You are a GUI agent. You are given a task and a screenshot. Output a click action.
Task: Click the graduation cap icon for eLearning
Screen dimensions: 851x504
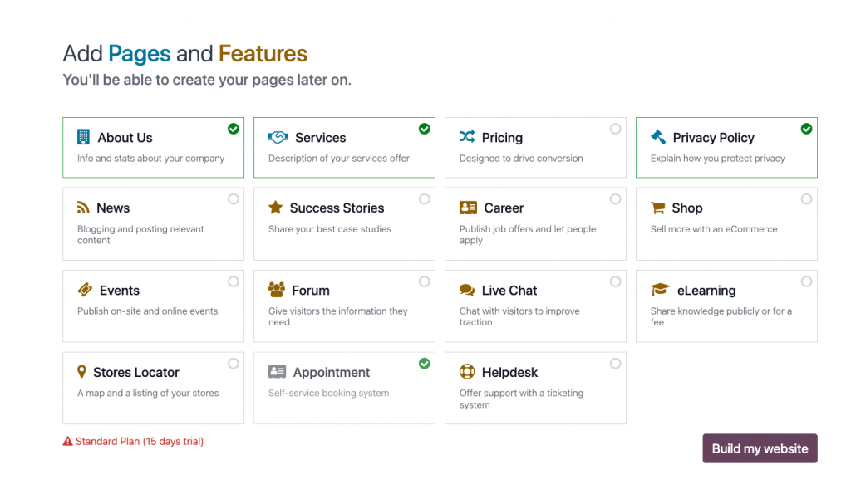tap(660, 290)
